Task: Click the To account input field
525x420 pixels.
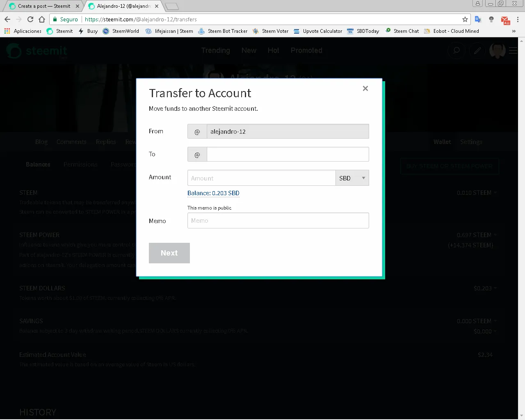Action: (x=288, y=154)
